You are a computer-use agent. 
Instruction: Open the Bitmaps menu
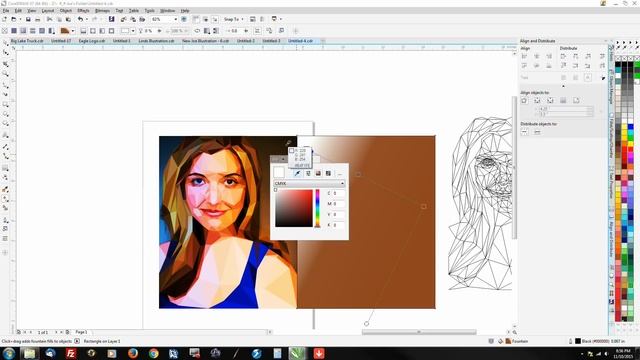point(102,11)
